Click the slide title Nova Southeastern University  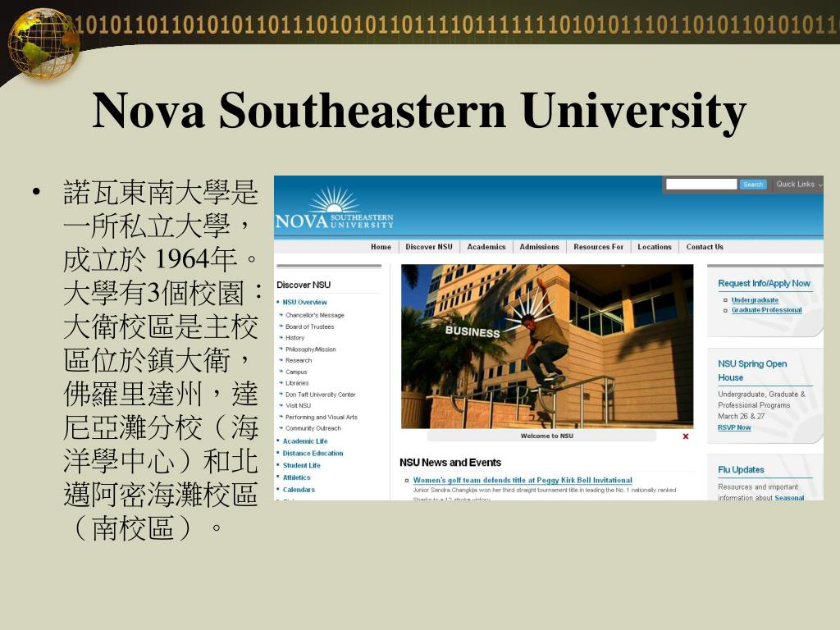tap(419, 111)
